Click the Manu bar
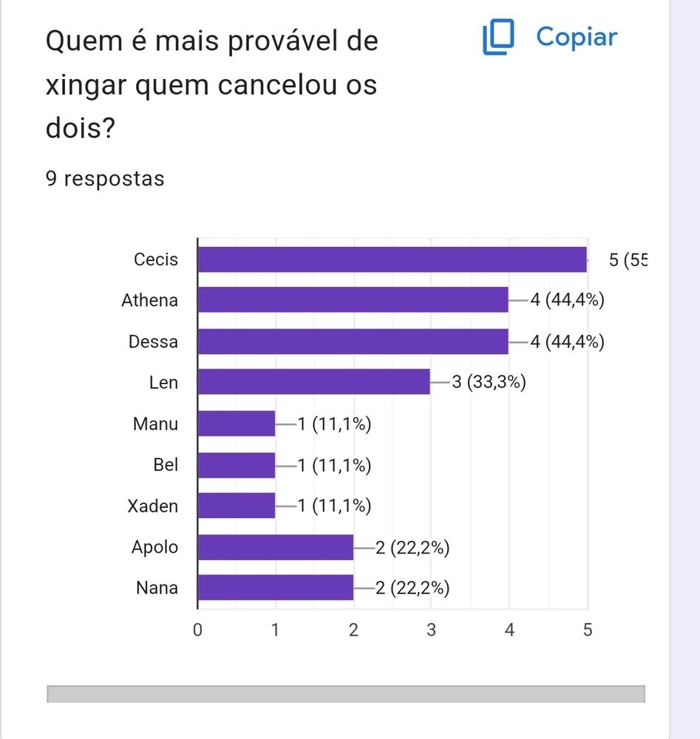 pyautogui.click(x=237, y=424)
